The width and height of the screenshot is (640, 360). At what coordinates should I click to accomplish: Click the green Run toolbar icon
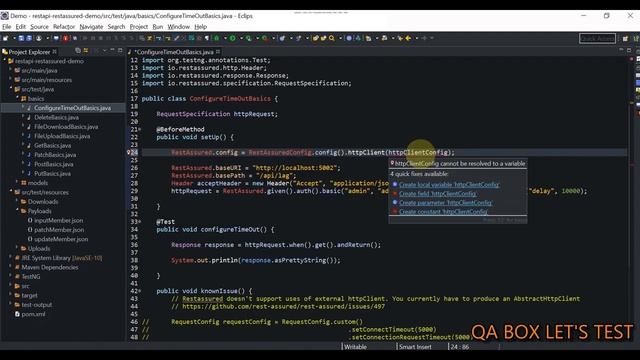pyautogui.click(x=232, y=38)
